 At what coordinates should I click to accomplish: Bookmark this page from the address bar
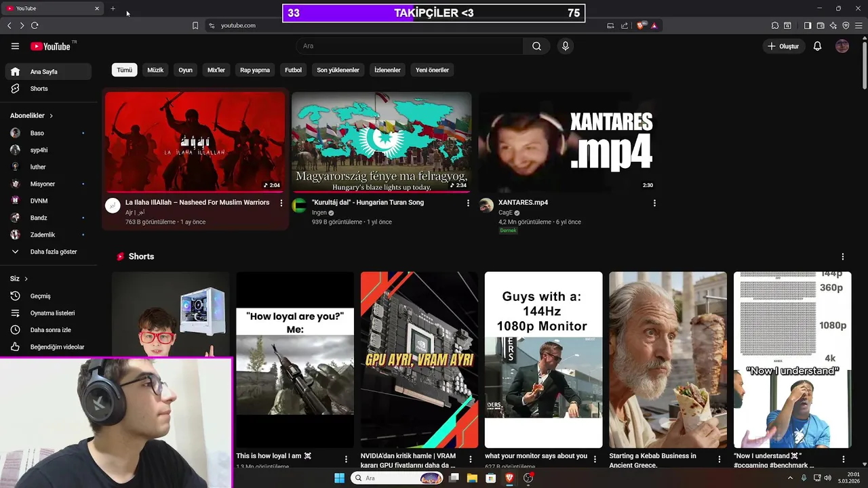pyautogui.click(x=195, y=26)
